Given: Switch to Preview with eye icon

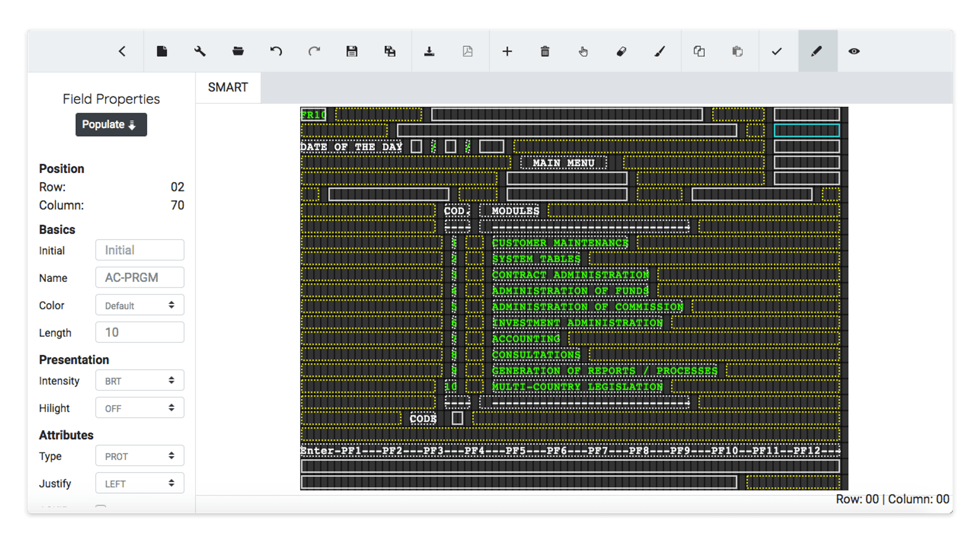Looking at the screenshot, I should coord(855,51).
